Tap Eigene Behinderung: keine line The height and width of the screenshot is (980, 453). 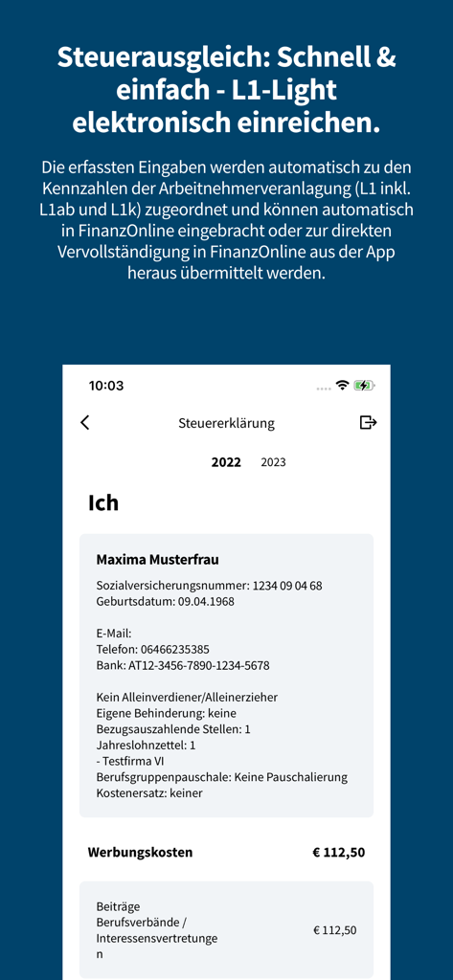click(166, 713)
